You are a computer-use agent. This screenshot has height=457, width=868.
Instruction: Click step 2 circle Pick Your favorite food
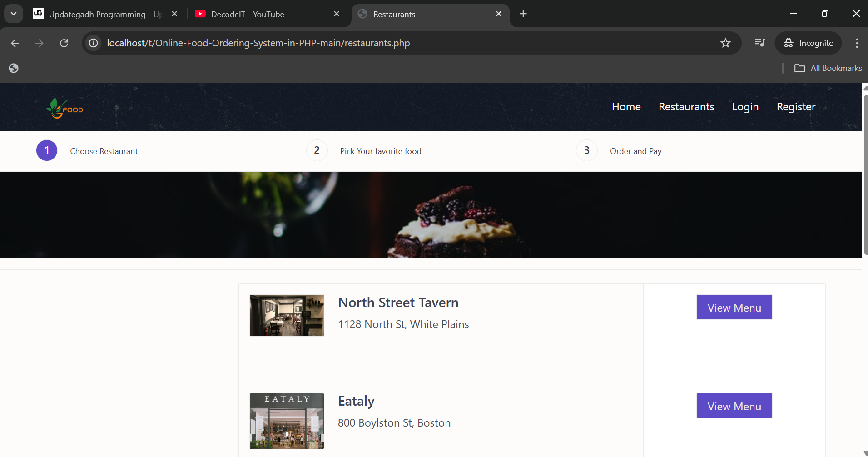317,150
